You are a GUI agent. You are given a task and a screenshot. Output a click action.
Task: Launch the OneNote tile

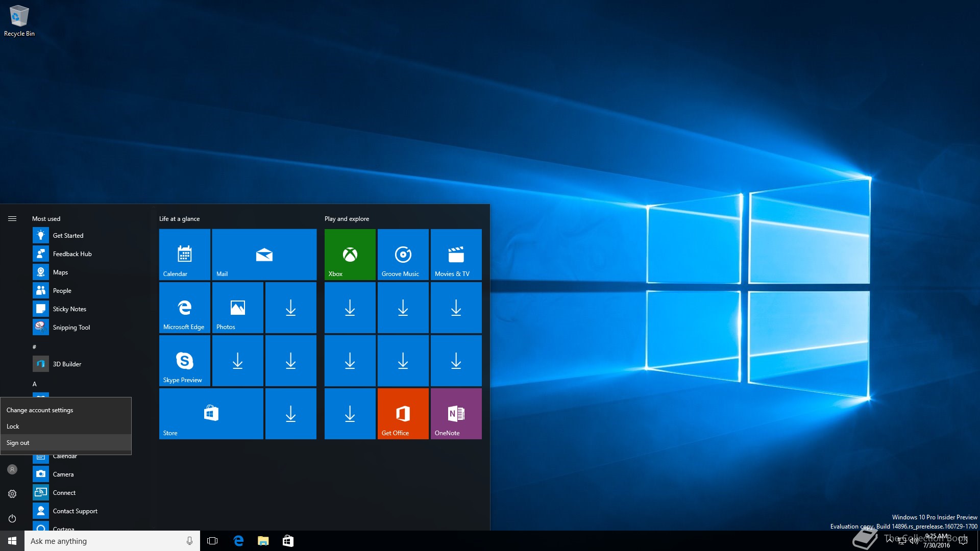[x=456, y=413]
